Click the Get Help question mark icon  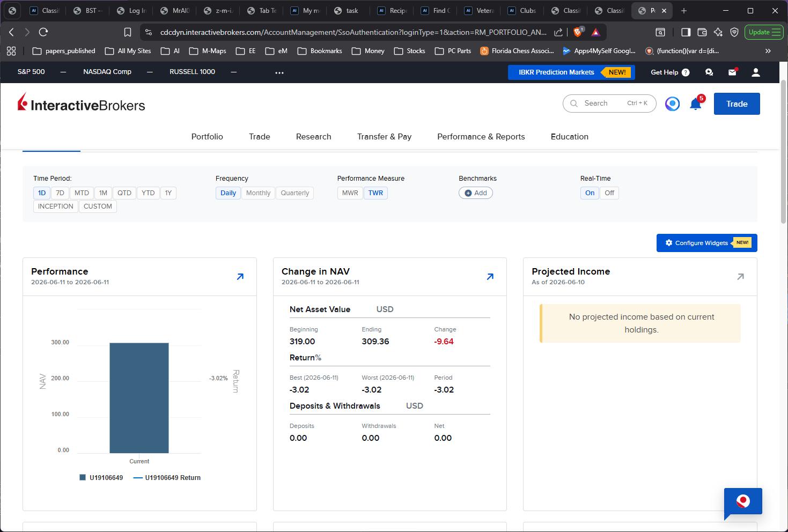(686, 72)
